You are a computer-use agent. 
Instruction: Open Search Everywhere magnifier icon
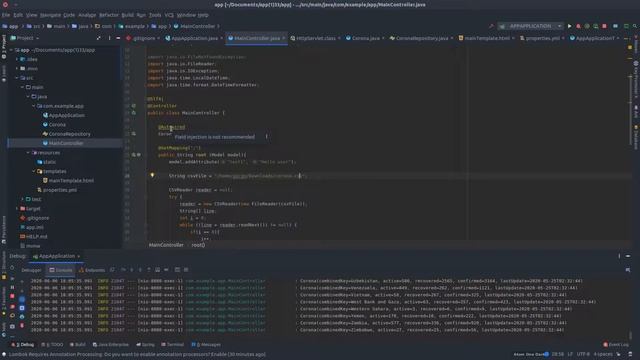[x=635, y=26]
